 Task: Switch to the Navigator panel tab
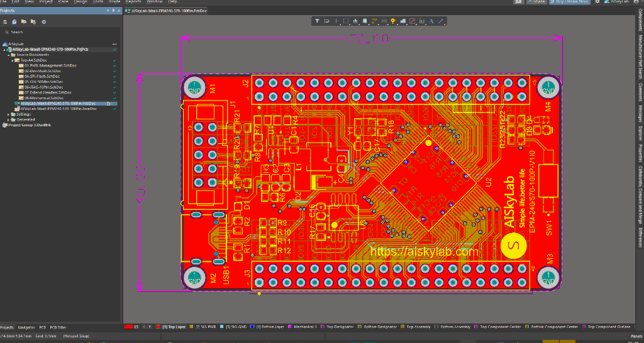pyautogui.click(x=26, y=327)
